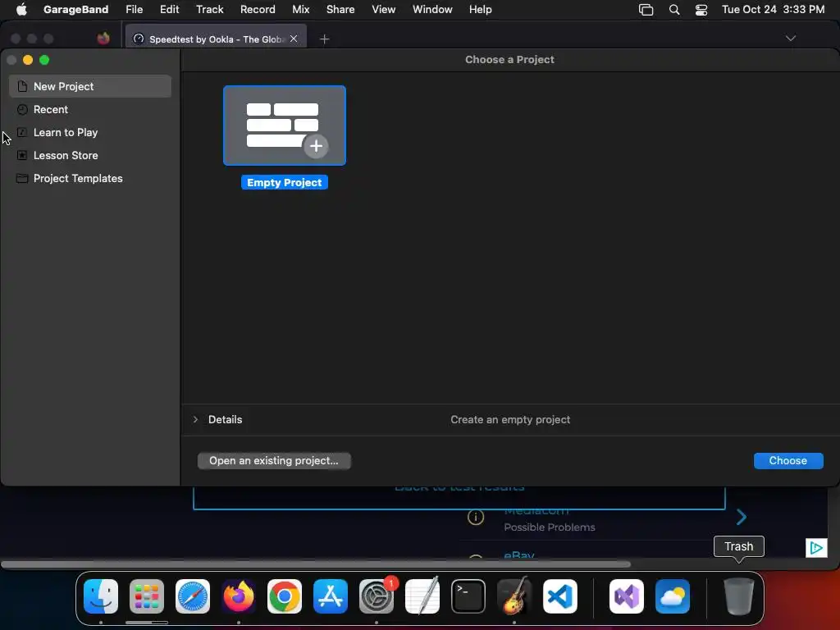Screen dimensions: 840x630
Task: Click the date and time display
Action: pyautogui.click(x=773, y=9)
